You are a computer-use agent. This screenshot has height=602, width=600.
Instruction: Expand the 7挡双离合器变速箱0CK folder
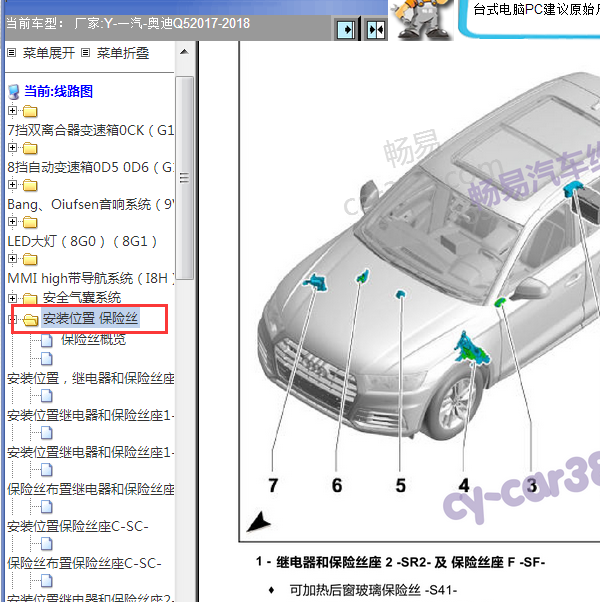coord(12,111)
